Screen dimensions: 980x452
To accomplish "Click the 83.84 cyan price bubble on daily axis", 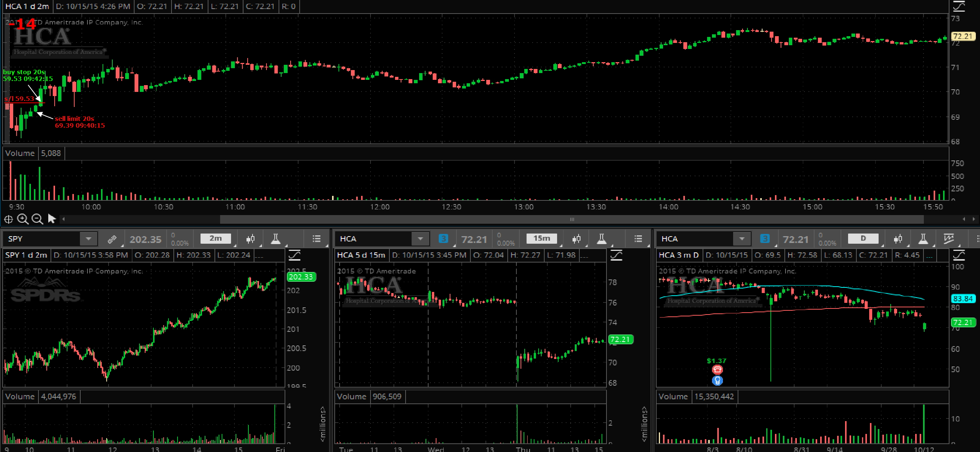I will click(x=963, y=298).
